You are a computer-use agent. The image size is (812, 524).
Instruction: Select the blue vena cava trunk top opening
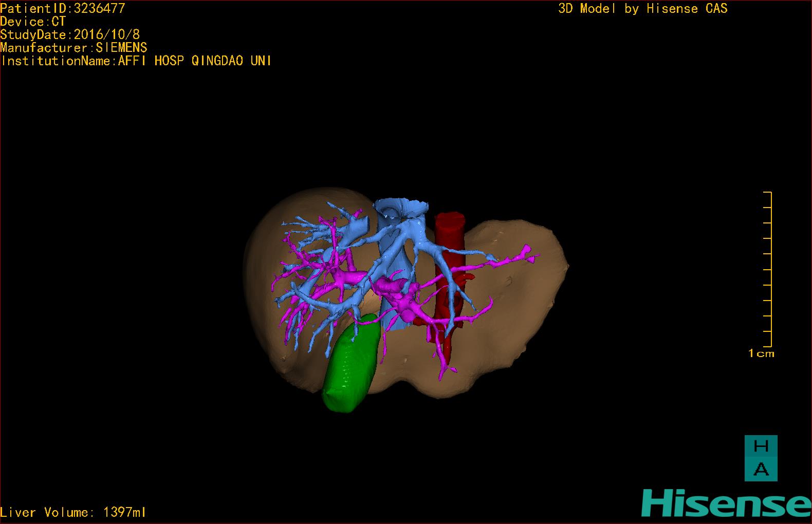pyautogui.click(x=401, y=208)
